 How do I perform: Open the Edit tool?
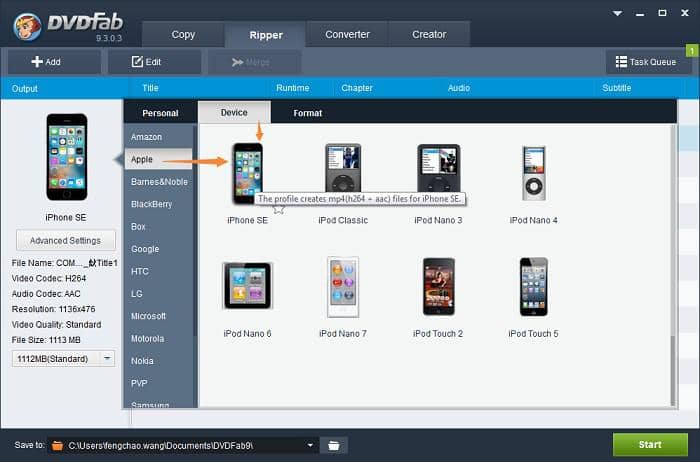[x=154, y=62]
